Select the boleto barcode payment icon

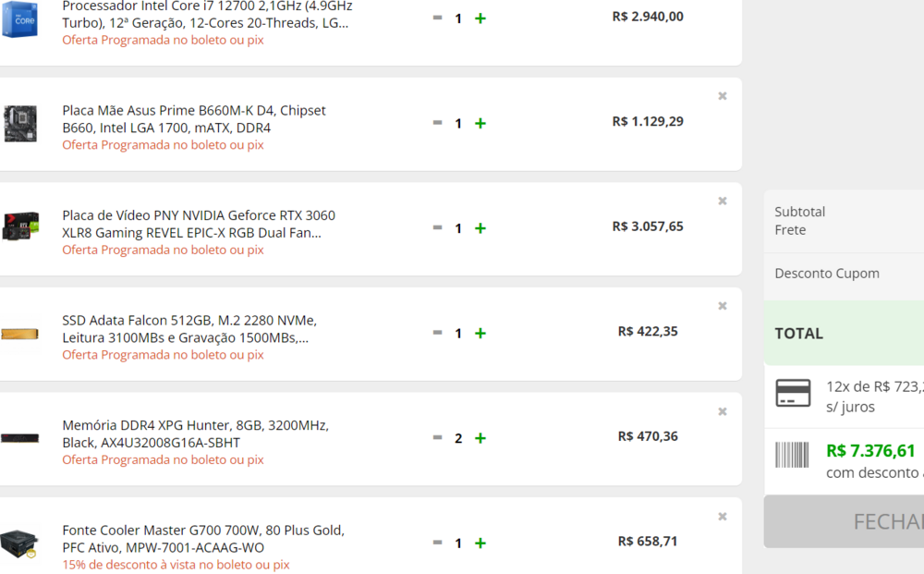click(793, 455)
